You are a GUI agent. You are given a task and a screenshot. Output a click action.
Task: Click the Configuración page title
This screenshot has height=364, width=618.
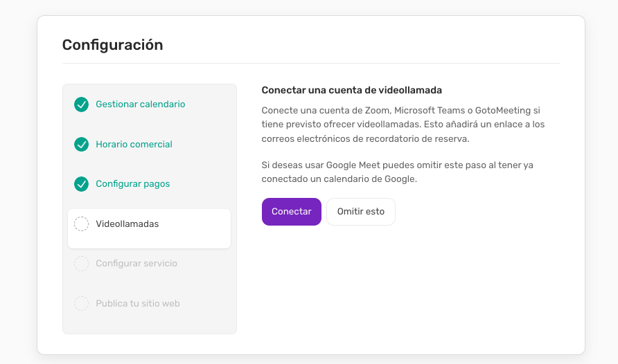click(112, 45)
